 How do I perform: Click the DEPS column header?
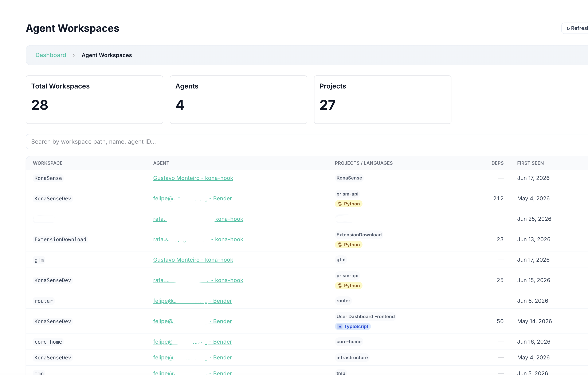coord(497,163)
